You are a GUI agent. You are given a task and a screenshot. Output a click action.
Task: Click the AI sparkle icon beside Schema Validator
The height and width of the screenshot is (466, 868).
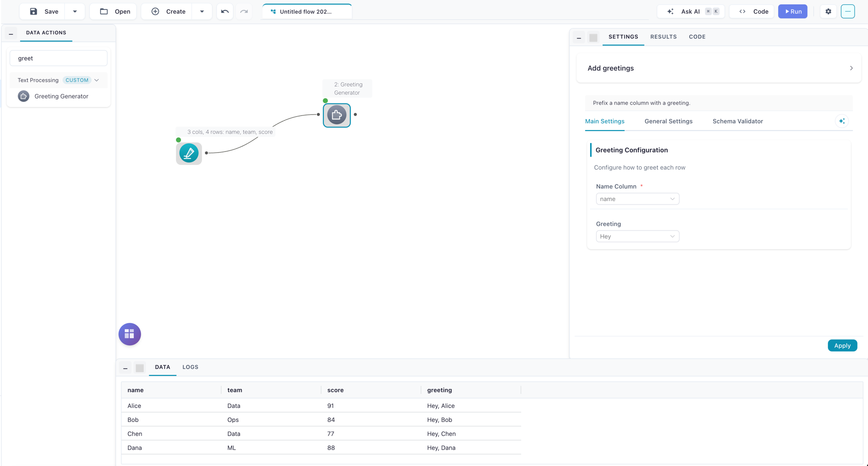coord(842,121)
